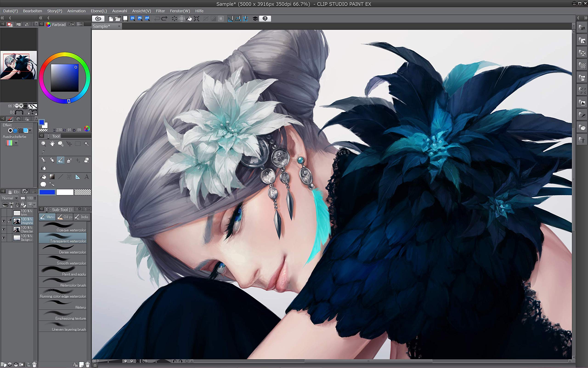
Task: Select the Zoom magnifier tool
Action: coord(43,144)
